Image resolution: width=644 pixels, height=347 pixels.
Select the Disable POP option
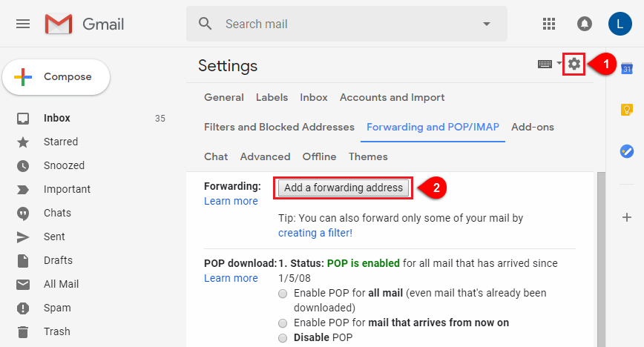point(283,338)
